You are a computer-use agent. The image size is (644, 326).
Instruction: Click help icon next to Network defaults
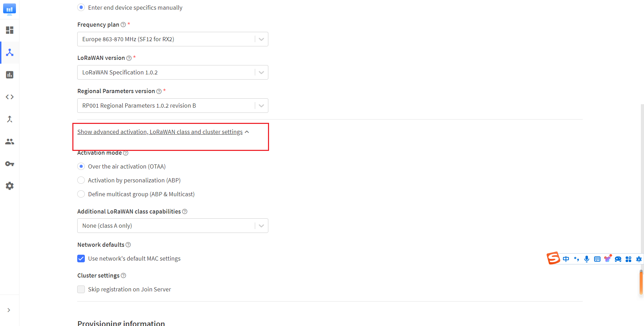click(x=128, y=245)
